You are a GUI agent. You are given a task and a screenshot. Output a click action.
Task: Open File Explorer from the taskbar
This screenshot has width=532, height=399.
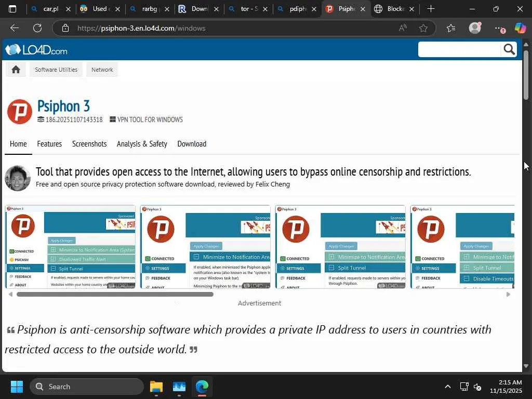[156, 387]
